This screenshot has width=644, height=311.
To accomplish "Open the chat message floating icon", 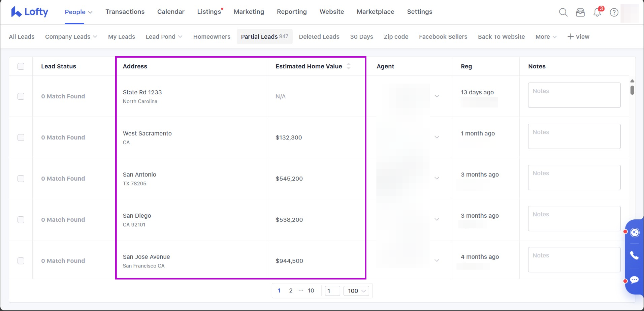I will click(634, 280).
